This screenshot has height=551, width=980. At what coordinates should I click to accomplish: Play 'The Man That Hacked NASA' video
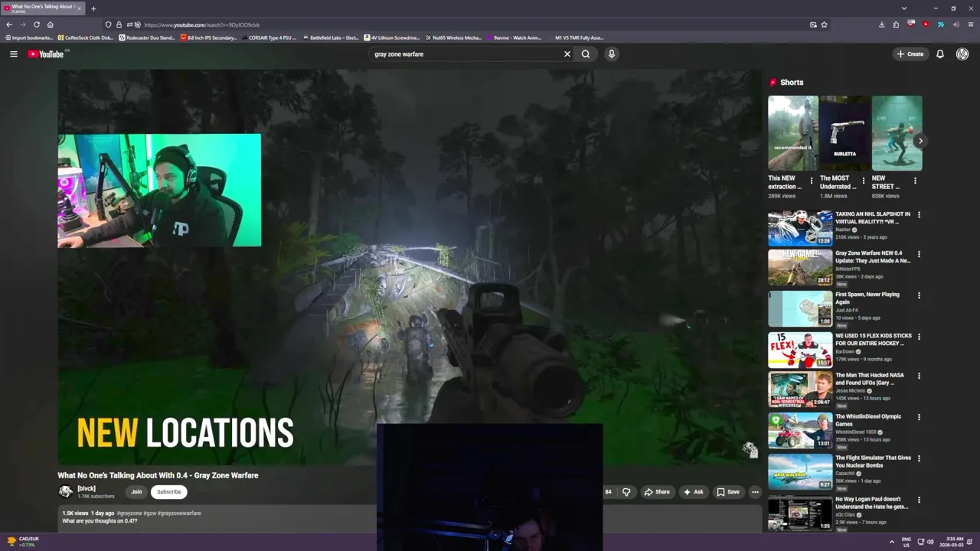800,390
